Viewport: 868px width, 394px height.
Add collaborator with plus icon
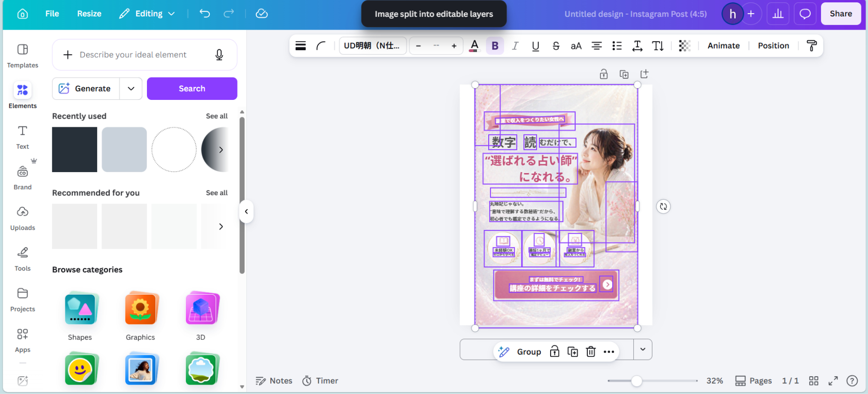(751, 14)
